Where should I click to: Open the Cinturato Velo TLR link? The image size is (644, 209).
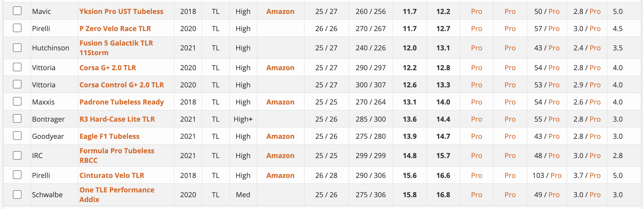pos(112,175)
